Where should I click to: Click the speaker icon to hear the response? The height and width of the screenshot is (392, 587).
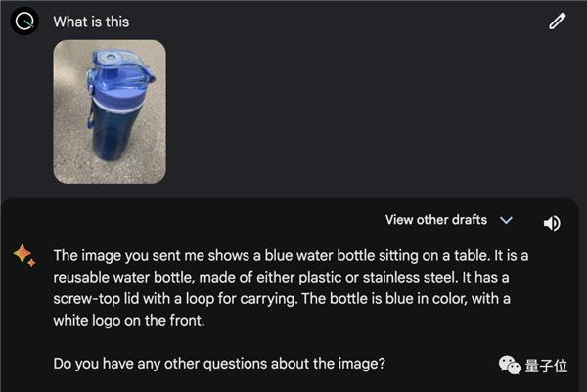[552, 223]
